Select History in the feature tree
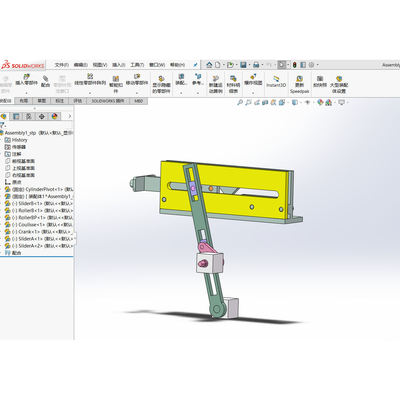 click(16, 140)
